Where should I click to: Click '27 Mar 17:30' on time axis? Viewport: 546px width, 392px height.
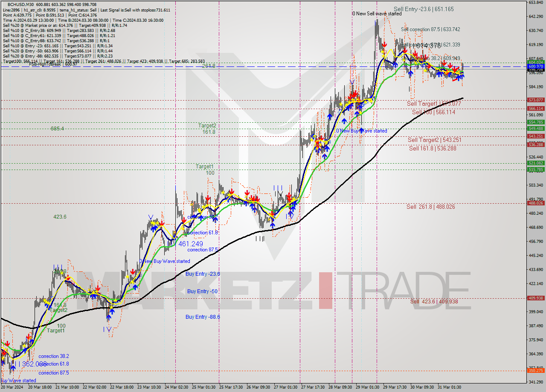point(313,387)
